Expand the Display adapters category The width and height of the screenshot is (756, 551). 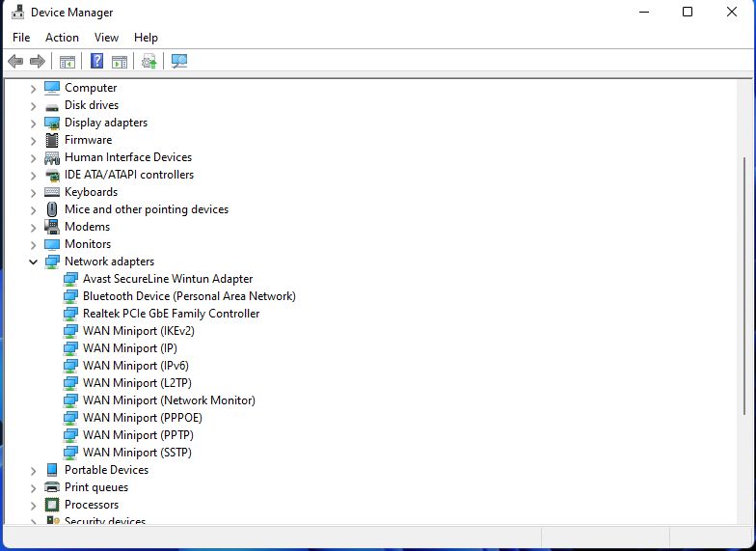coord(33,123)
